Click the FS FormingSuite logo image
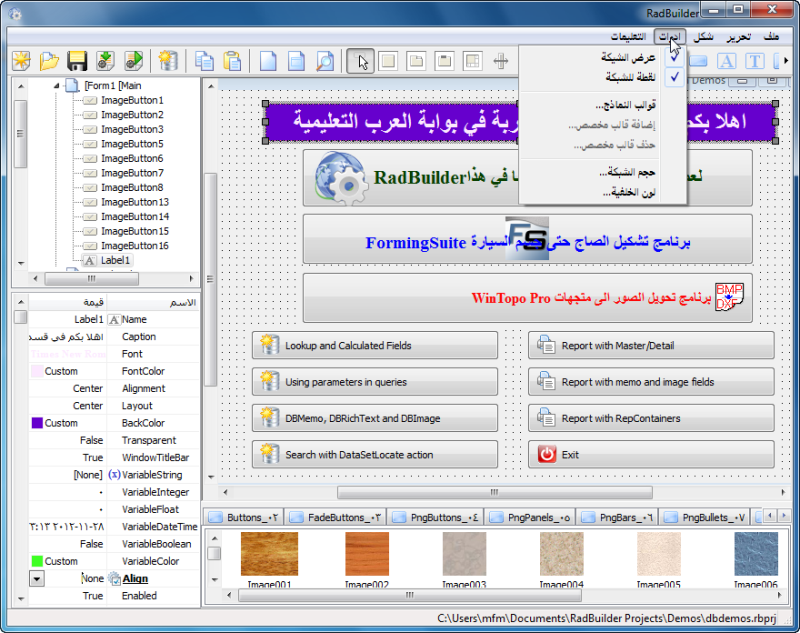 click(x=527, y=238)
